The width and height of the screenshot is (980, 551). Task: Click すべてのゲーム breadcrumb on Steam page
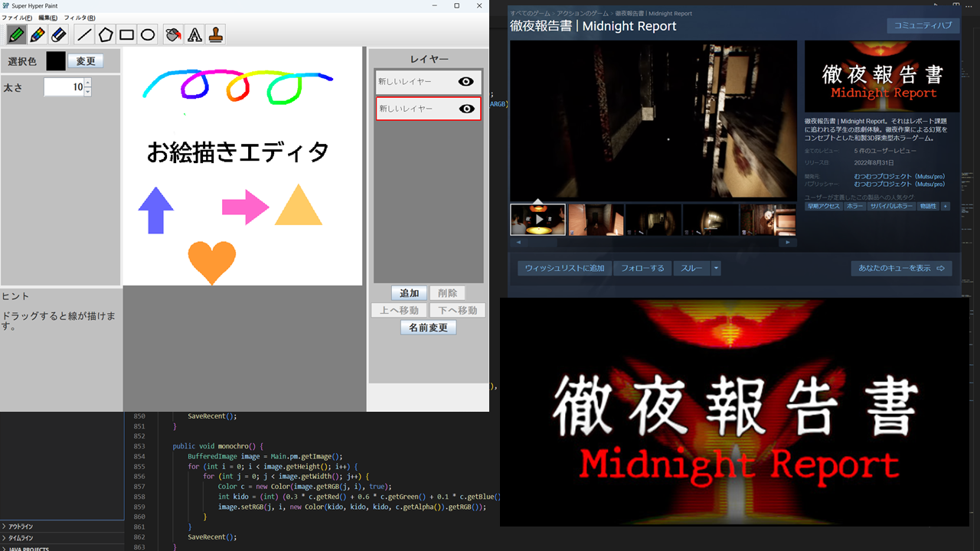[x=531, y=13]
